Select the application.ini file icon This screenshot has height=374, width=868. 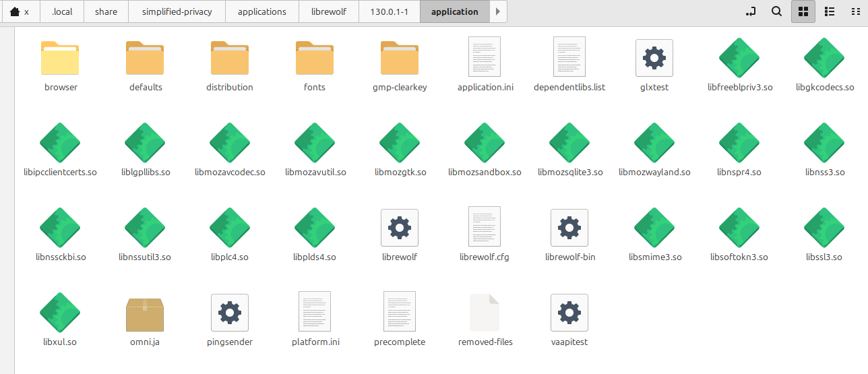485,57
